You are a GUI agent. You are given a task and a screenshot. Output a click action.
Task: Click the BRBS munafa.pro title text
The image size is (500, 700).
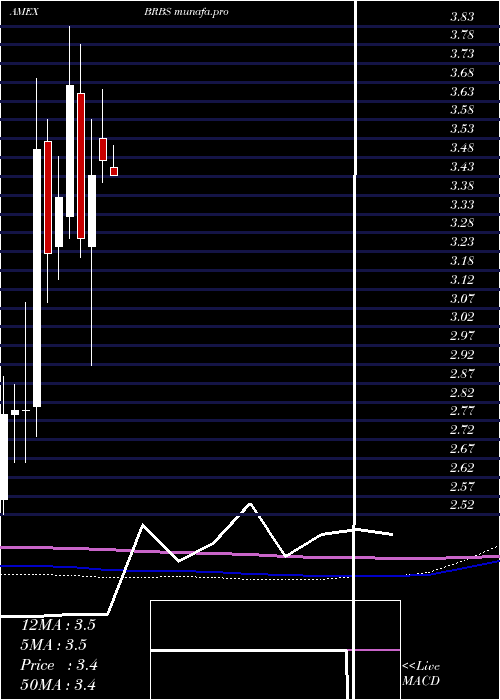coord(186,12)
